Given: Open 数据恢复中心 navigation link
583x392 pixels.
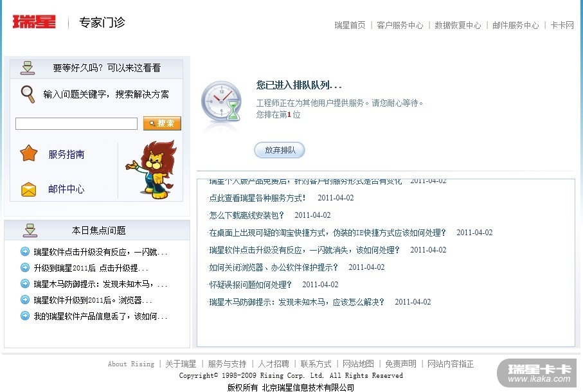Looking at the screenshot, I should point(458,25).
